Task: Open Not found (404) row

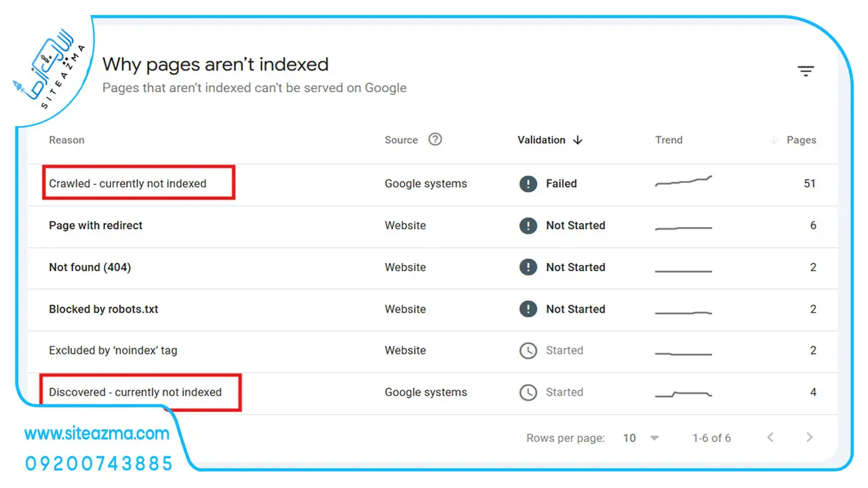Action: point(433,267)
